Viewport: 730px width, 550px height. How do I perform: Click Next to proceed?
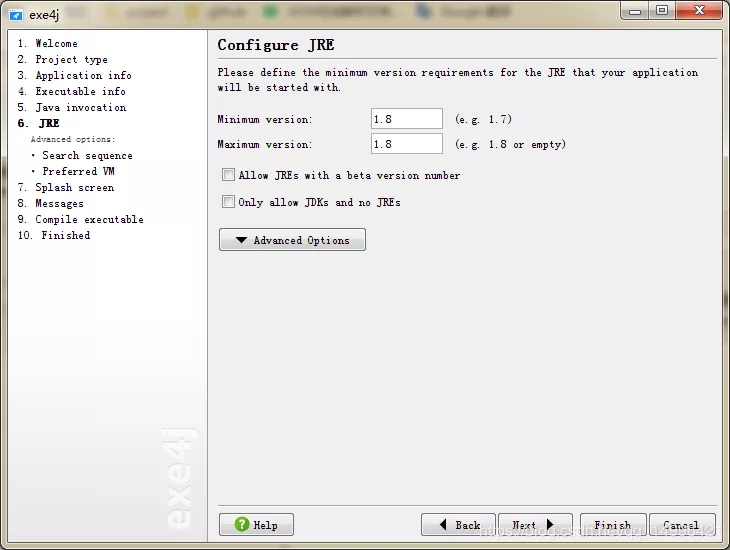[x=535, y=525]
